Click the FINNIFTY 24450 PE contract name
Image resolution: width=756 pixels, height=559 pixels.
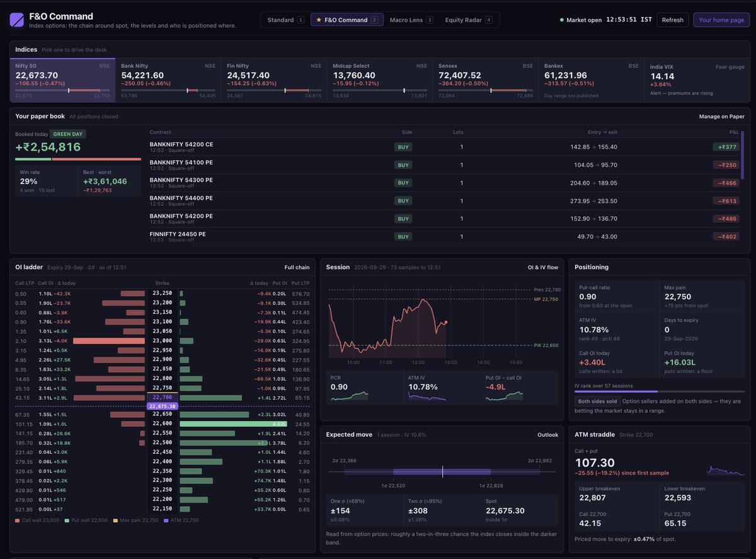[x=178, y=234]
